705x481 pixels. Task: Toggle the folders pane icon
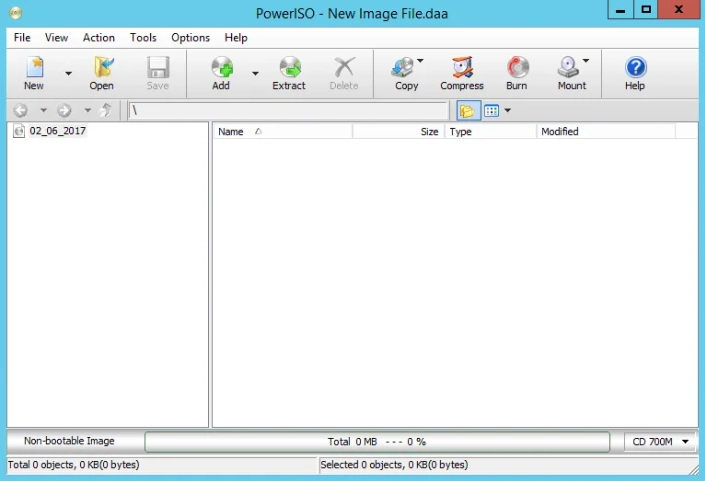pos(468,111)
